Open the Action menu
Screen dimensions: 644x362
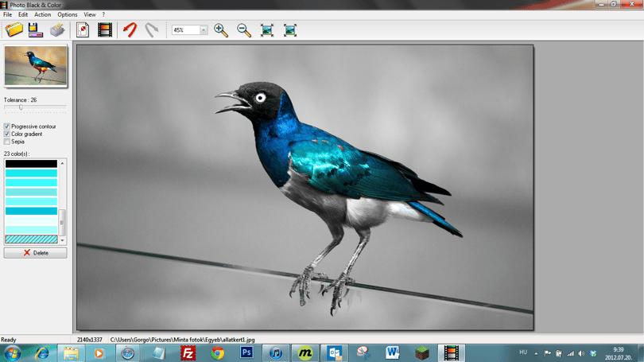(x=42, y=14)
